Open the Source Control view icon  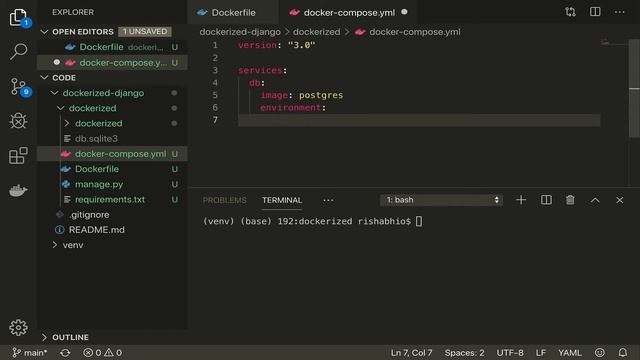pyautogui.click(x=18, y=87)
